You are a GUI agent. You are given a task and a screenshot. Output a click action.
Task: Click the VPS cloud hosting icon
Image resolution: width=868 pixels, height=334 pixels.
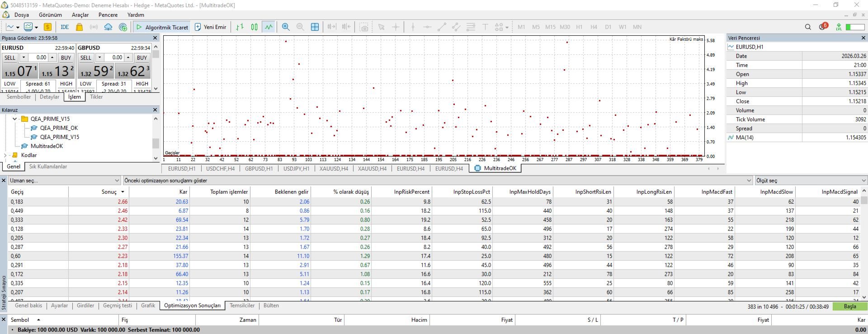pyautogui.click(x=108, y=27)
